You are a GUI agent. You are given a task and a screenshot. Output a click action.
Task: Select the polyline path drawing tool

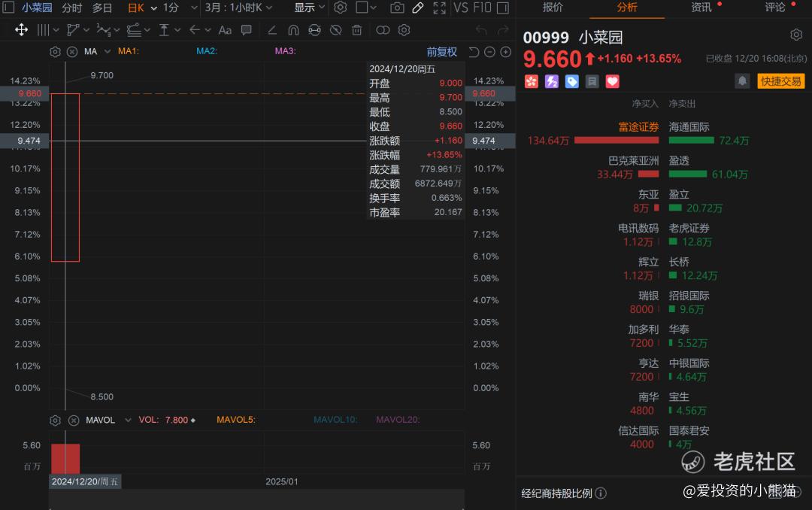[x=74, y=30]
